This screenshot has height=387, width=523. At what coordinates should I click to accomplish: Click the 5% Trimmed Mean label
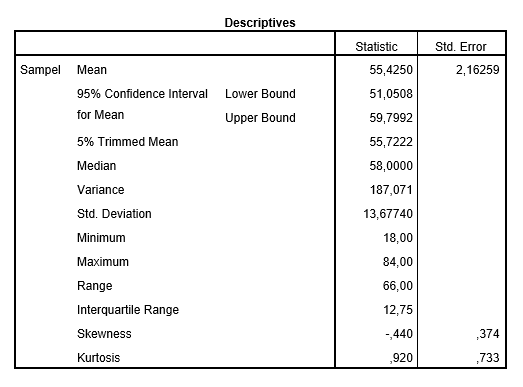coord(127,142)
